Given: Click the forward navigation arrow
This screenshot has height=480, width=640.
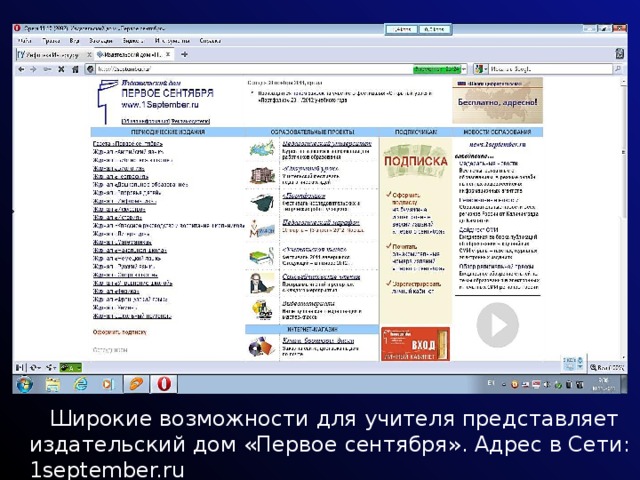Looking at the screenshot, I should (x=33, y=69).
